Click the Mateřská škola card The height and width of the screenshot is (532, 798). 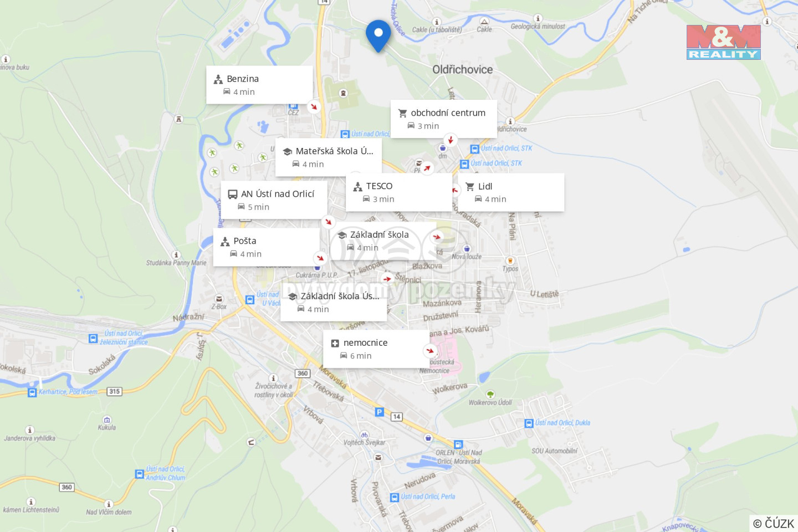click(329, 157)
